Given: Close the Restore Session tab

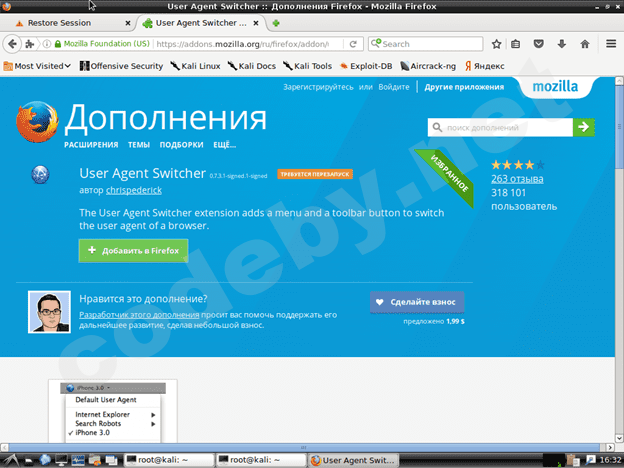Looking at the screenshot, I should click(128, 23).
